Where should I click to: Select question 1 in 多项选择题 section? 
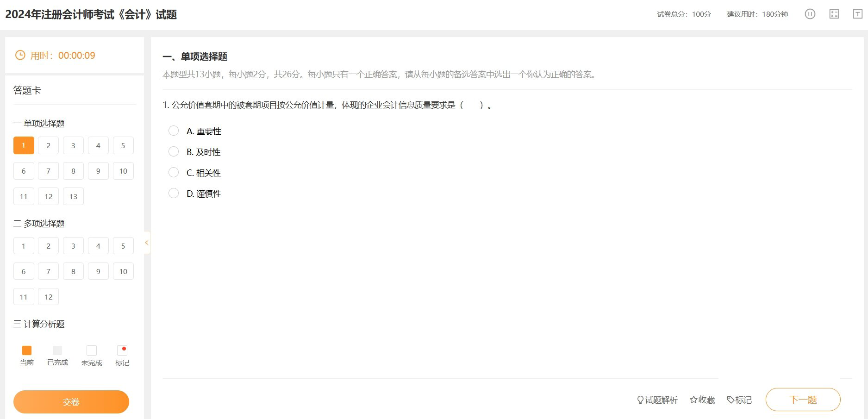(24, 246)
